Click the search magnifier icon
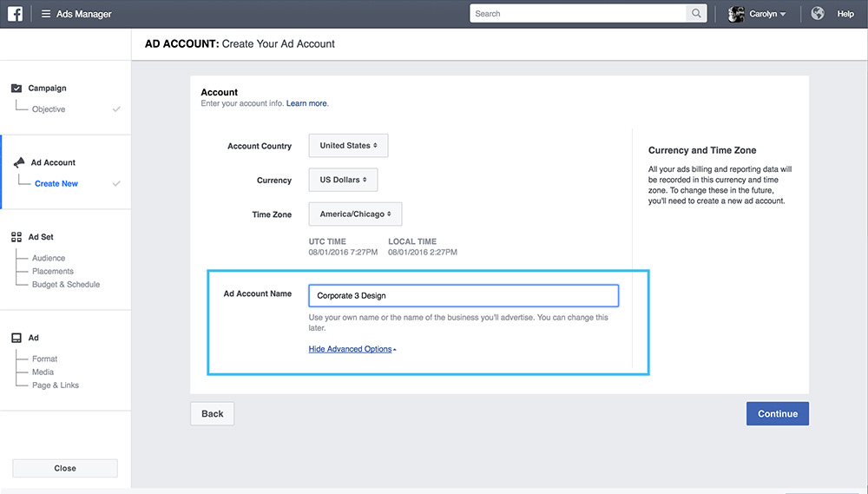This screenshot has width=868, height=494. (696, 14)
